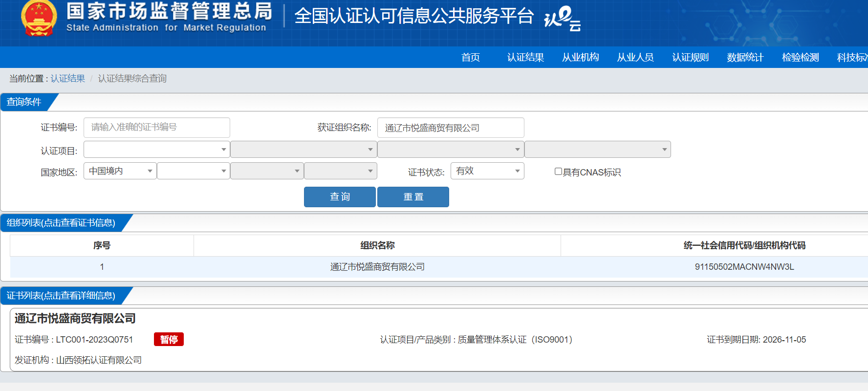This screenshot has height=391, width=868.
Task: Open the 认证结果 menu item
Action: 525,57
